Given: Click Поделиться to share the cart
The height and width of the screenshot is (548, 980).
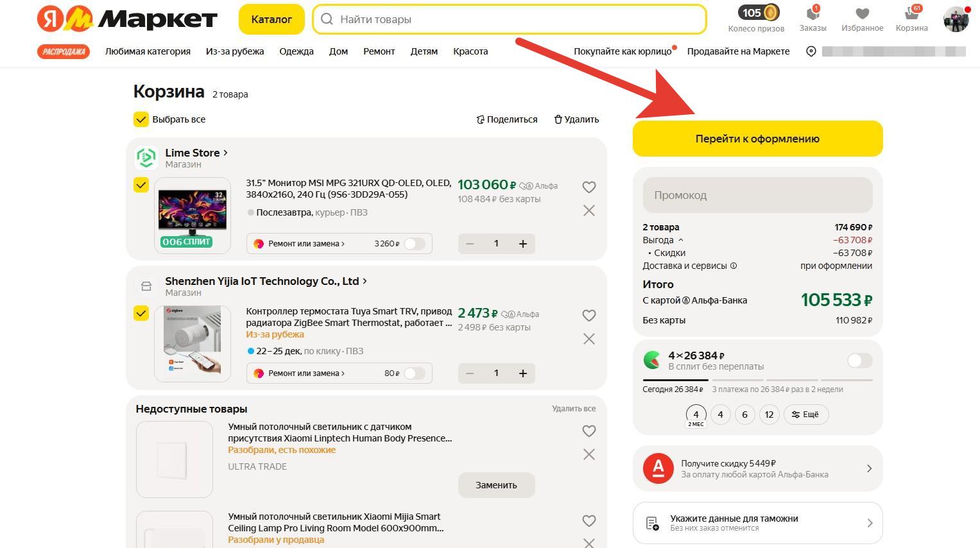Looking at the screenshot, I should pos(507,119).
